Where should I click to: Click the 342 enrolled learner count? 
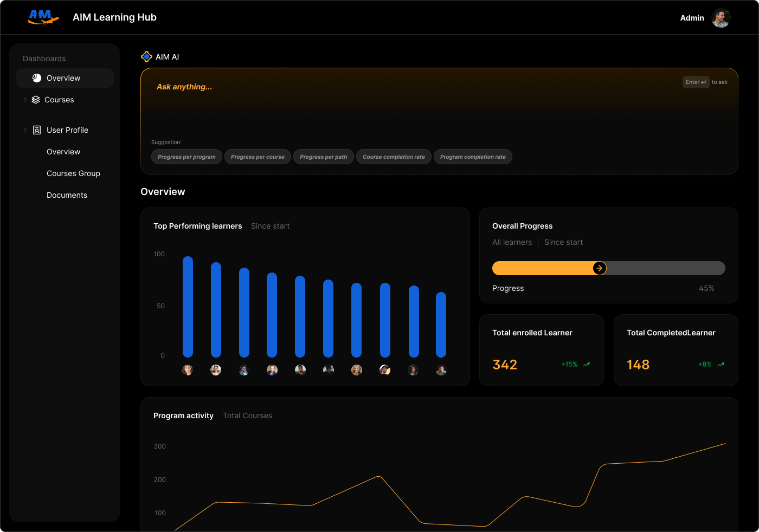[505, 365]
